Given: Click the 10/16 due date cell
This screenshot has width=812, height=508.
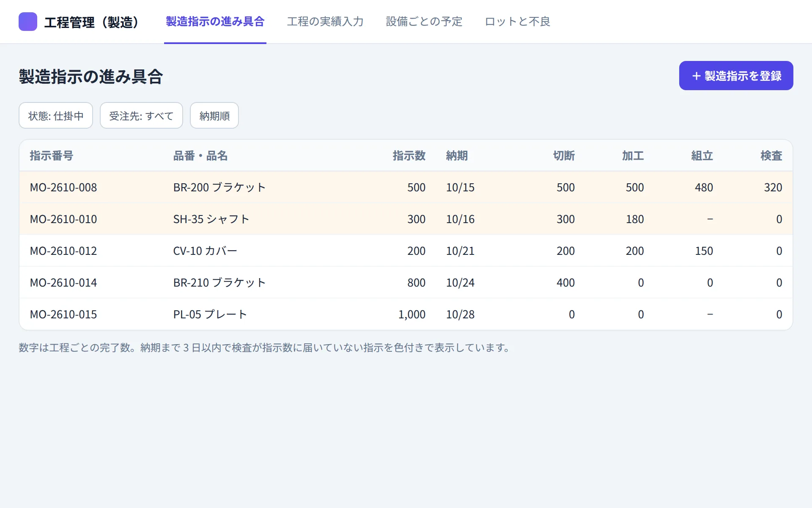Looking at the screenshot, I should pos(461,219).
